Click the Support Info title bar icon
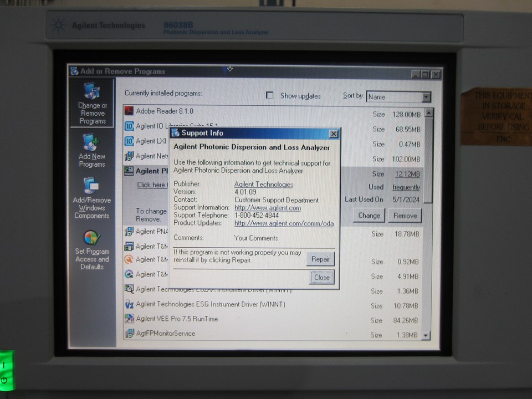Image resolution: width=532 pixels, height=399 pixels. pyautogui.click(x=174, y=133)
